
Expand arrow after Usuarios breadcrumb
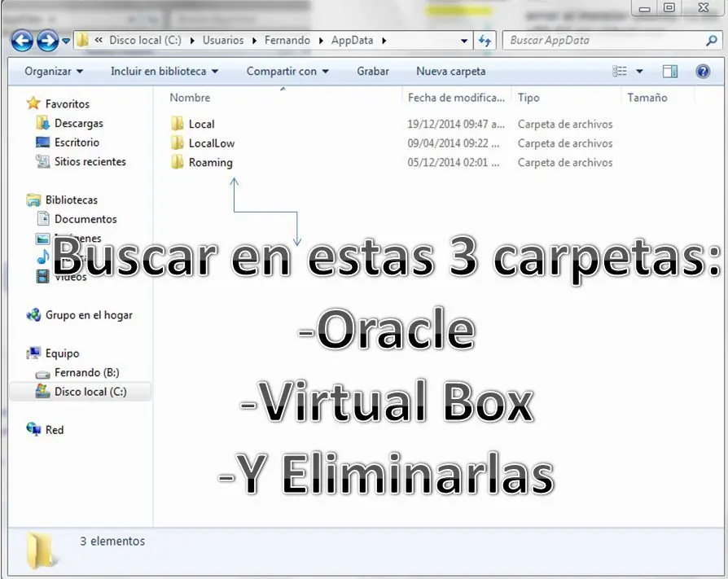click(254, 41)
